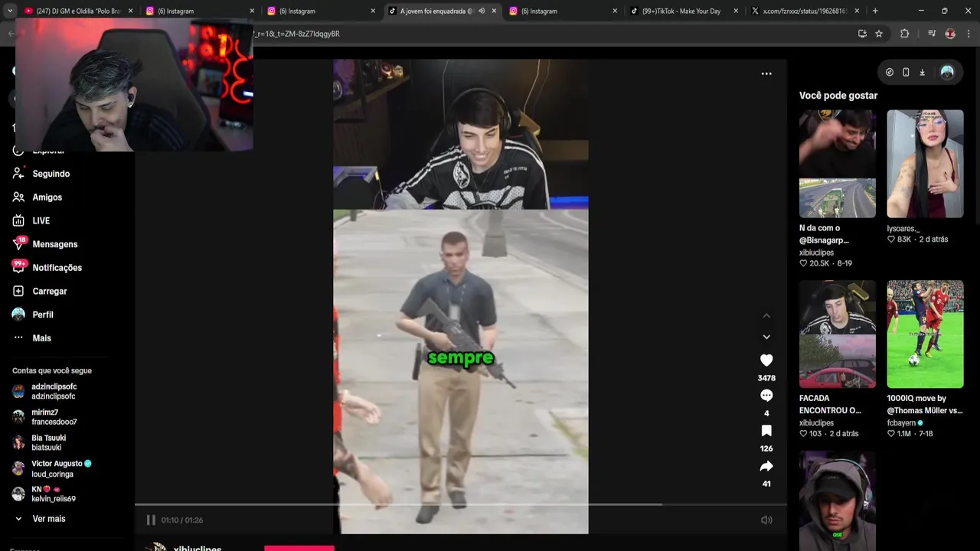The image size is (980, 551).
Task: Open the lysoares._ video thumbnail
Action: coord(925,164)
